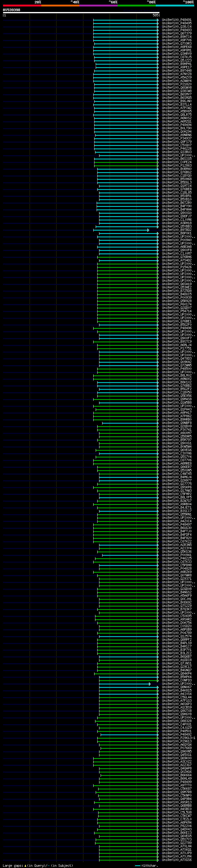Click the 'Large gaps' legend text
197x868 pixels.
point(13,865)
